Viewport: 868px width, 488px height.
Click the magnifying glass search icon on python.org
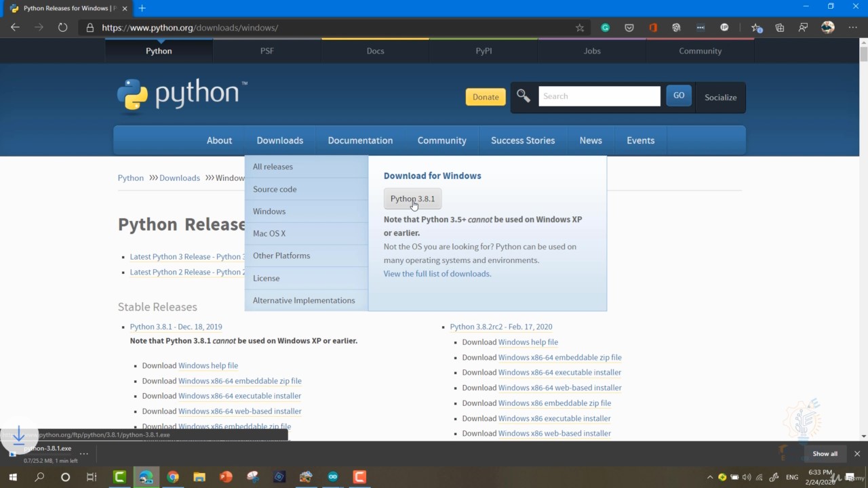[x=524, y=96]
